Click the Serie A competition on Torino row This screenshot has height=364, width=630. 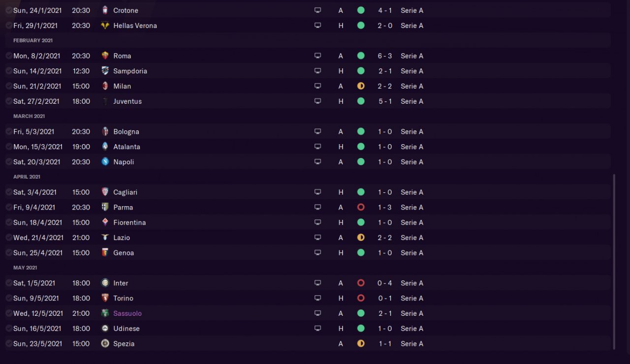coord(412,298)
